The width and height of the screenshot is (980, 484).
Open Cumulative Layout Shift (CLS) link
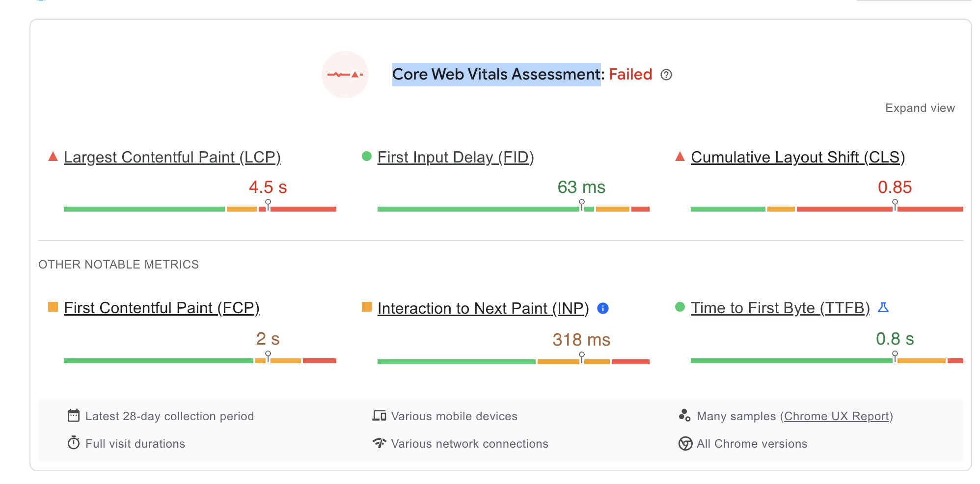797,157
